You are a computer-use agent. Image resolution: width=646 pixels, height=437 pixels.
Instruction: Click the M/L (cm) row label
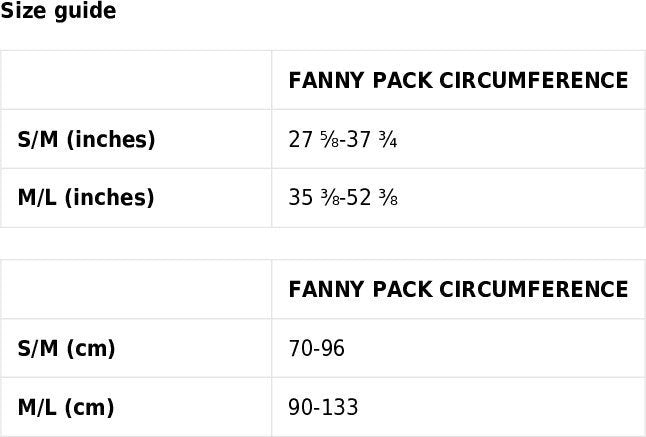[x=66, y=407]
